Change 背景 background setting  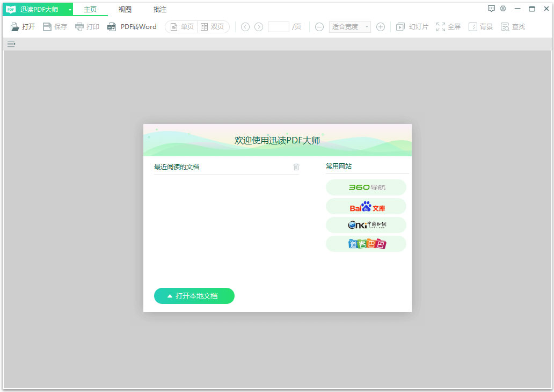point(480,27)
